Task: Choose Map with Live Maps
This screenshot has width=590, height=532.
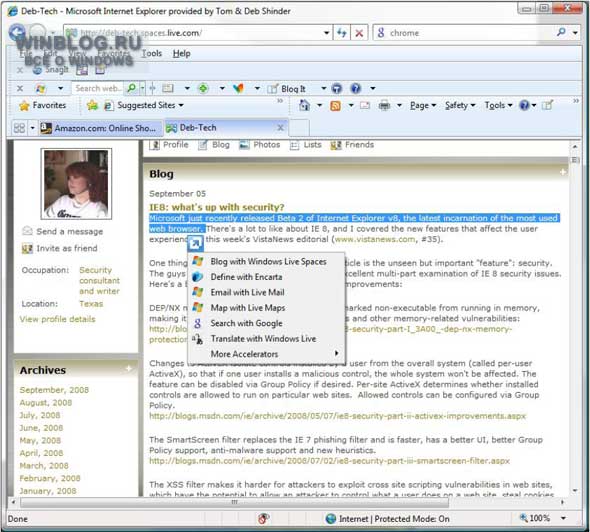Action: point(266,308)
